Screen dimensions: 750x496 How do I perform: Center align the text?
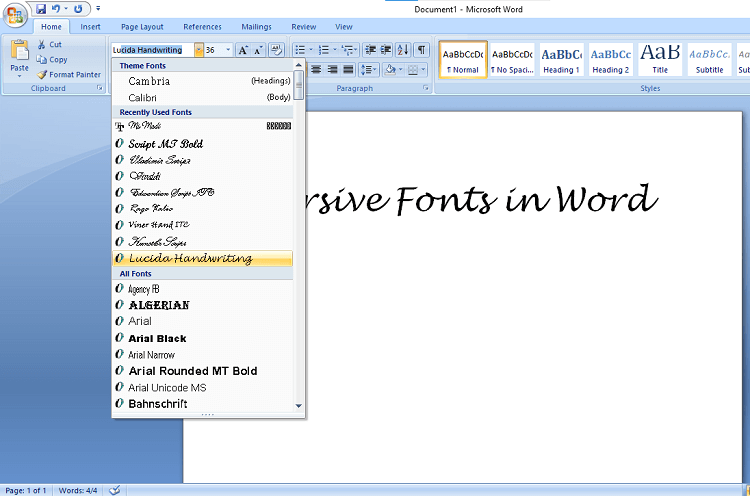pyautogui.click(x=316, y=70)
